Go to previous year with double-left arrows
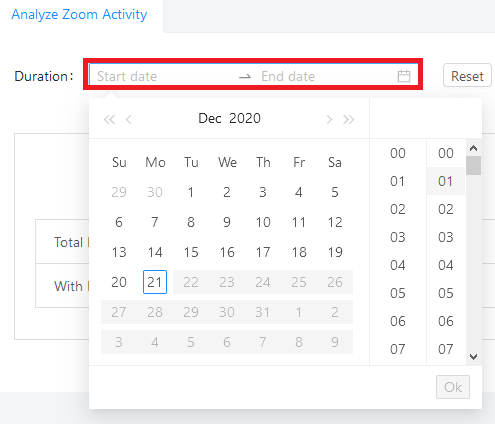The image size is (495, 424). (109, 119)
